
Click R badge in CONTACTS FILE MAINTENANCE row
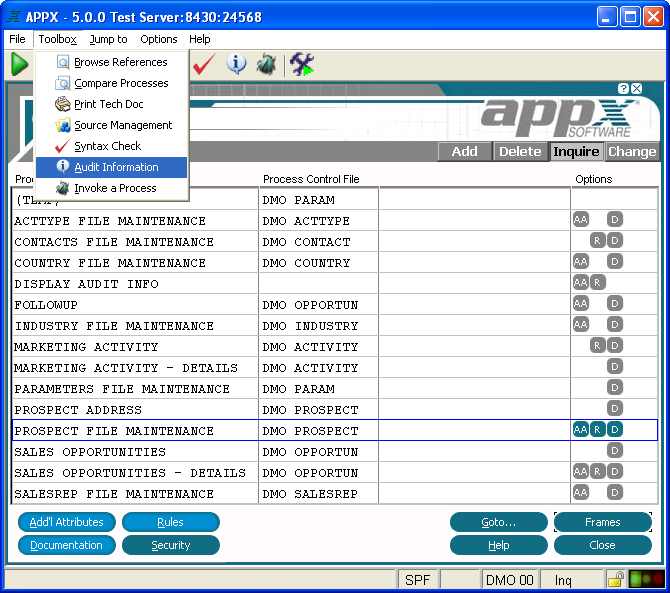pyautogui.click(x=597, y=241)
